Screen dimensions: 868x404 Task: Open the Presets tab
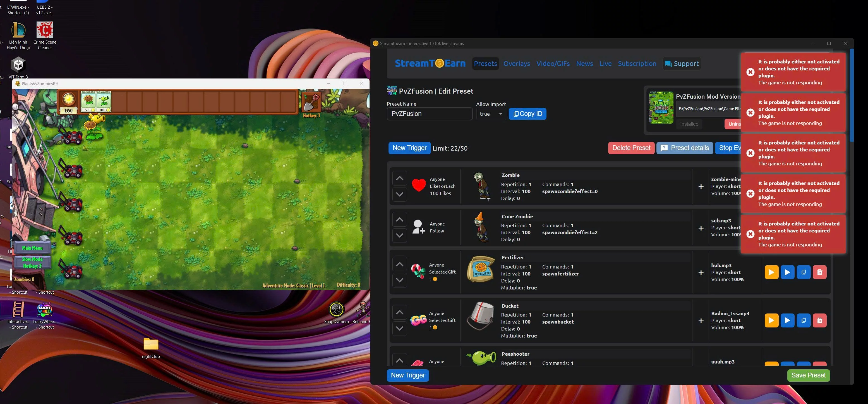(485, 63)
